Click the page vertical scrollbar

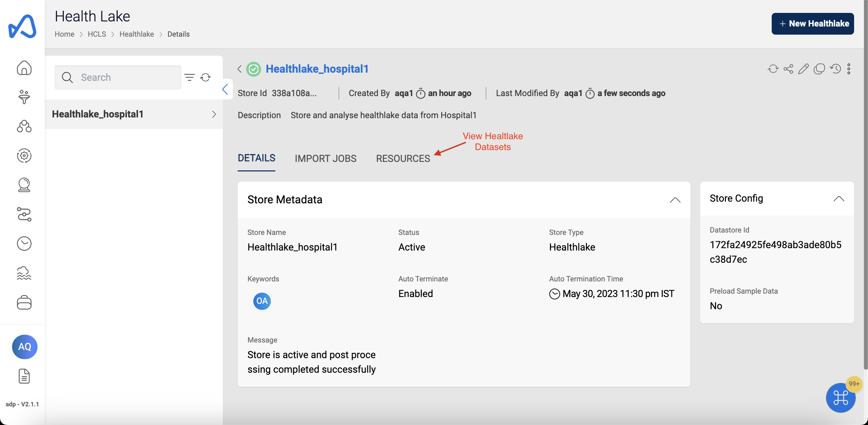tap(866, 185)
